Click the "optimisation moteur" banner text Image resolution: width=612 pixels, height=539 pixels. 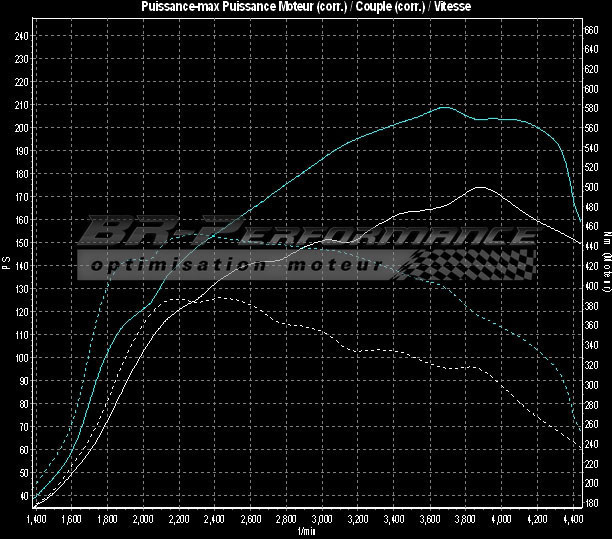coord(235,266)
